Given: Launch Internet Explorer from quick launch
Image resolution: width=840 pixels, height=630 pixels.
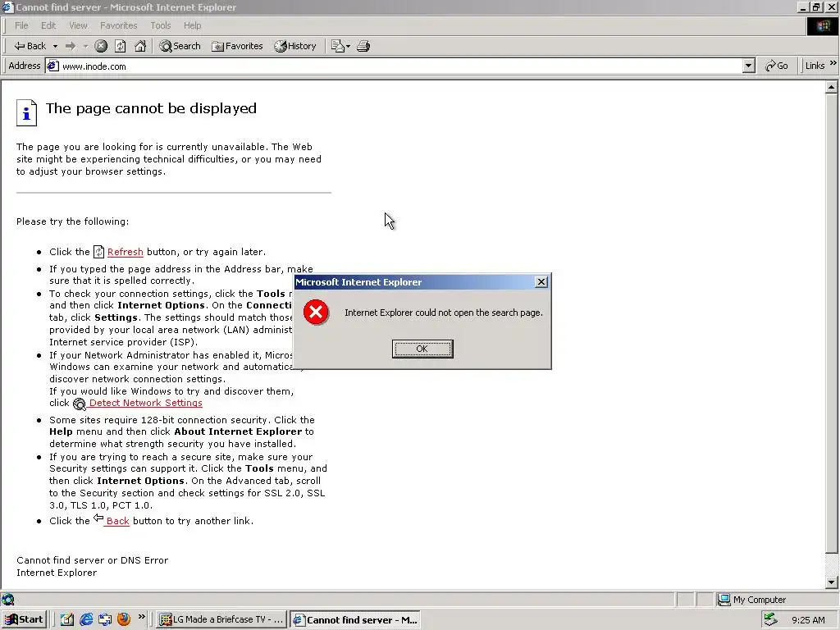Looking at the screenshot, I should pyautogui.click(x=86, y=619).
